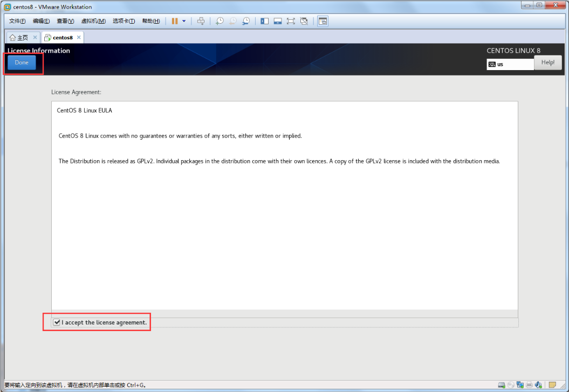Click the hard disk status icon
Screen dimensions: 569x392
click(x=502, y=384)
